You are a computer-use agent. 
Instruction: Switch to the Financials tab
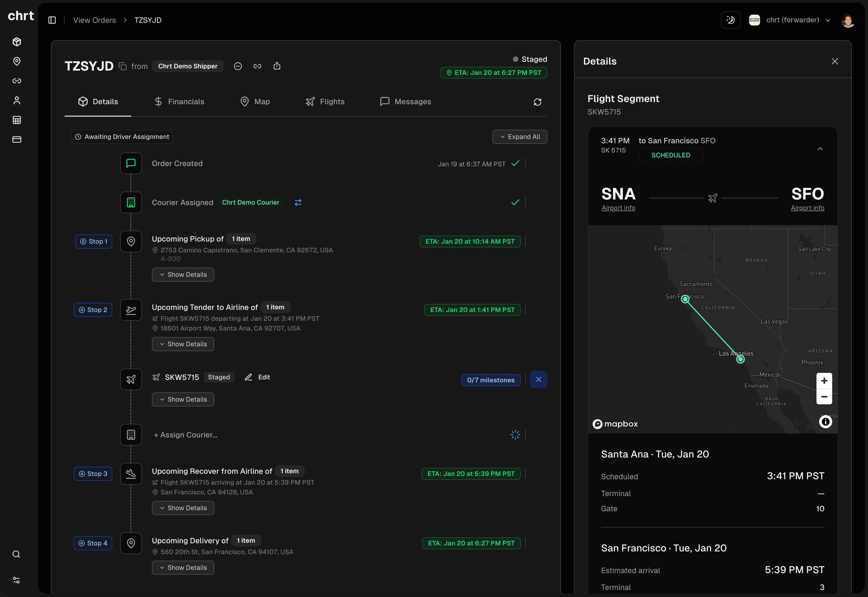[x=179, y=101]
